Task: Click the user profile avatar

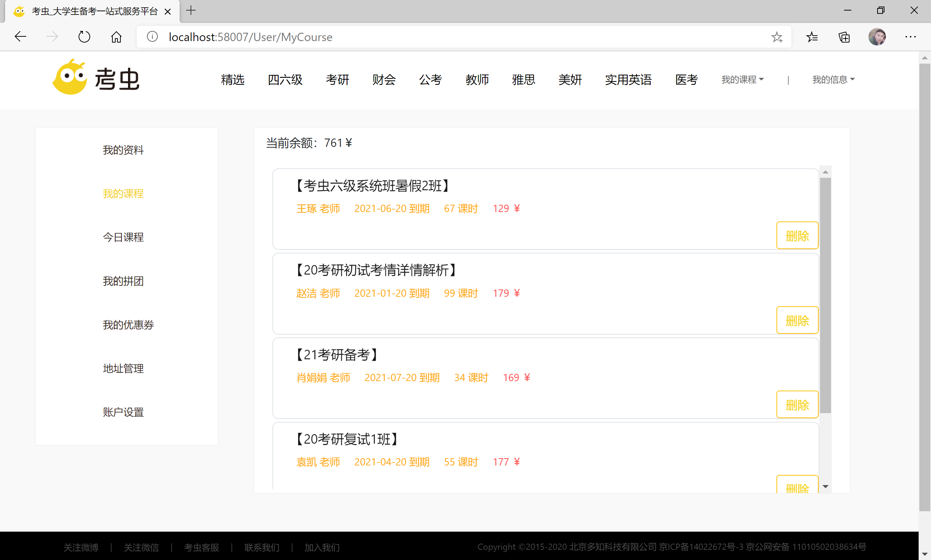Action: [x=877, y=37]
